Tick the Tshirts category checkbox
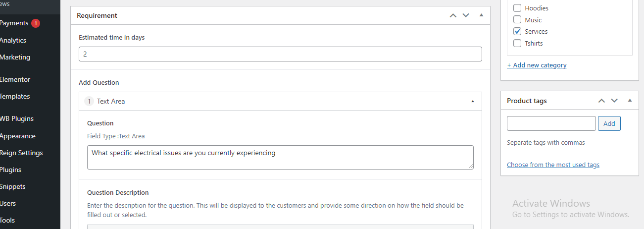644x229 pixels. click(517, 43)
